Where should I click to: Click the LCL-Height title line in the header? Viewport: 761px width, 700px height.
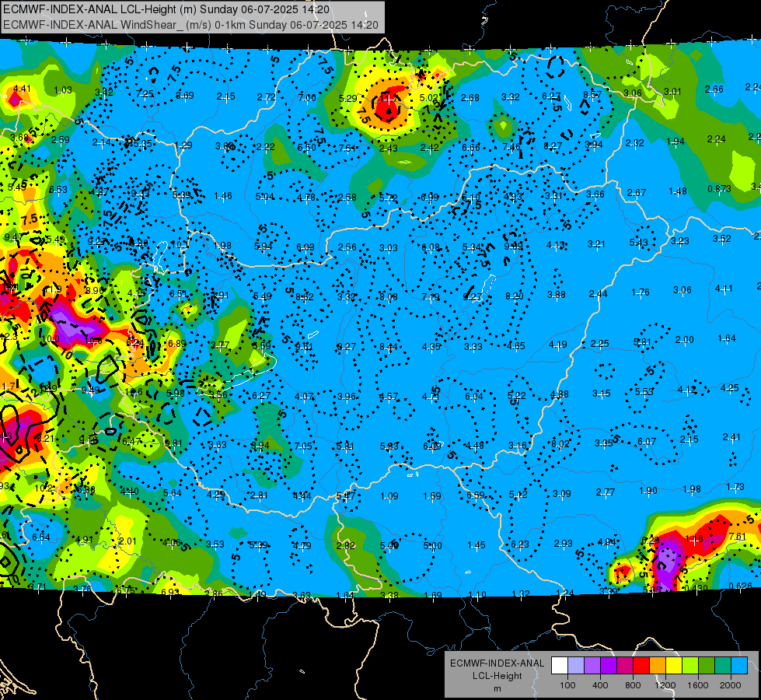click(x=166, y=9)
